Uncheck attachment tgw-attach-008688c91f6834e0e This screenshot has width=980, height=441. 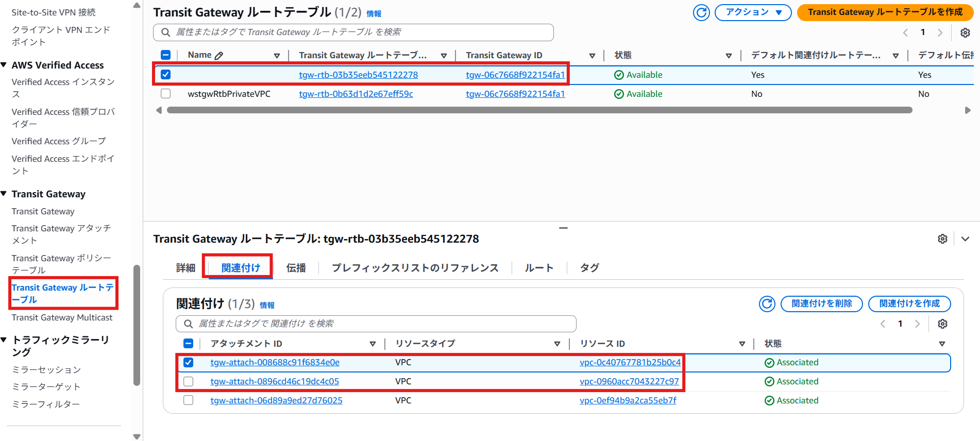coord(189,363)
